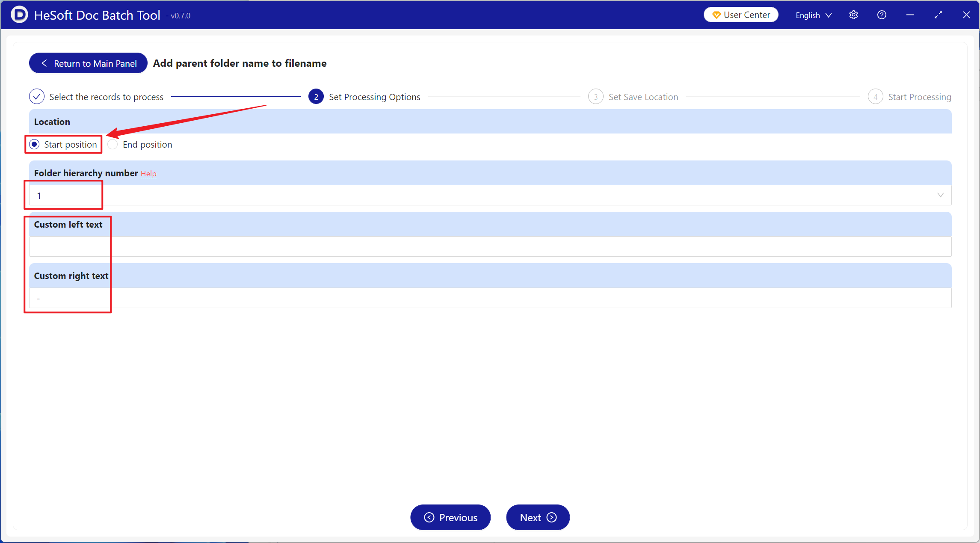The image size is (980, 543).
Task: Click the HeSoft app logo icon
Action: [x=19, y=15]
